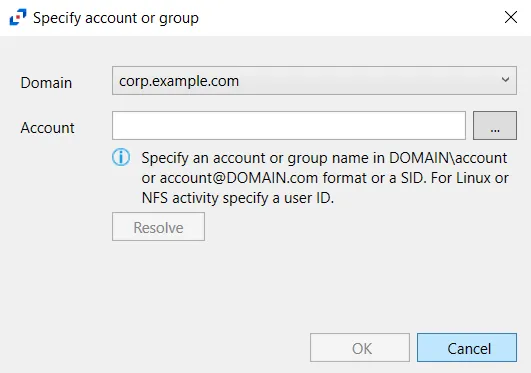531x373 pixels.
Task: Select the 'Account' field label
Action: coord(47,128)
